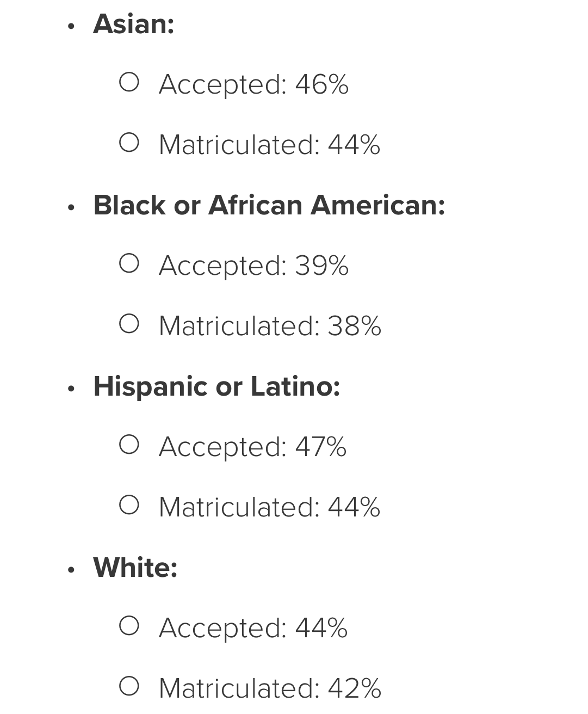Select the White Accepted 44% line
Screen dimensions: 588x714
click(253, 628)
